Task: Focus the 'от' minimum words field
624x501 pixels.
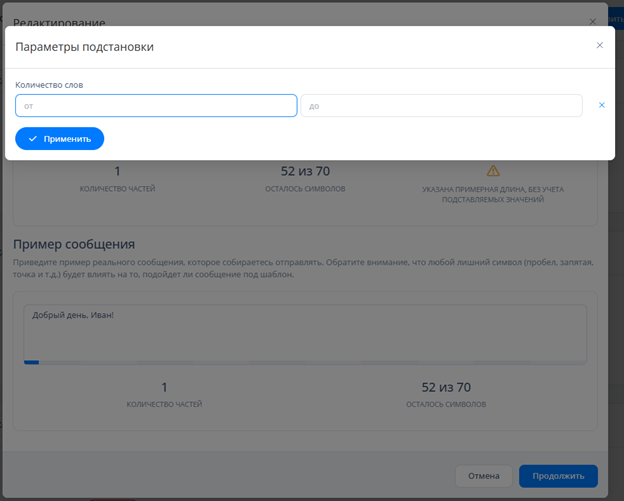Action: coord(156,105)
